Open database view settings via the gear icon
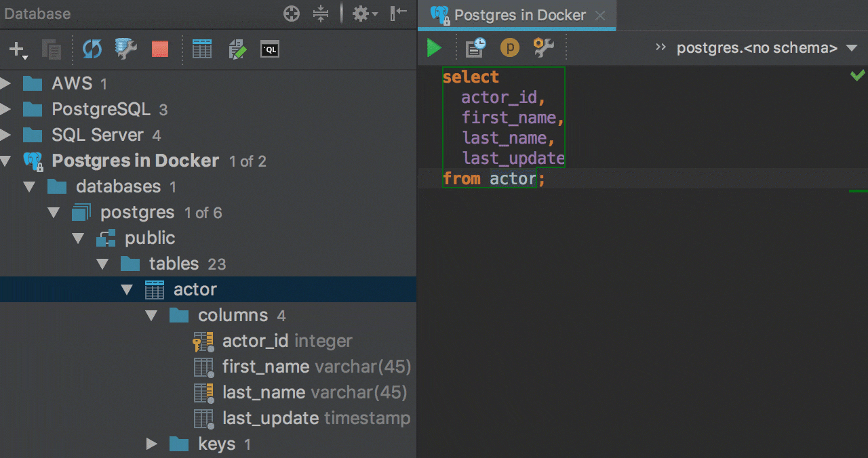868x458 pixels. click(360, 14)
